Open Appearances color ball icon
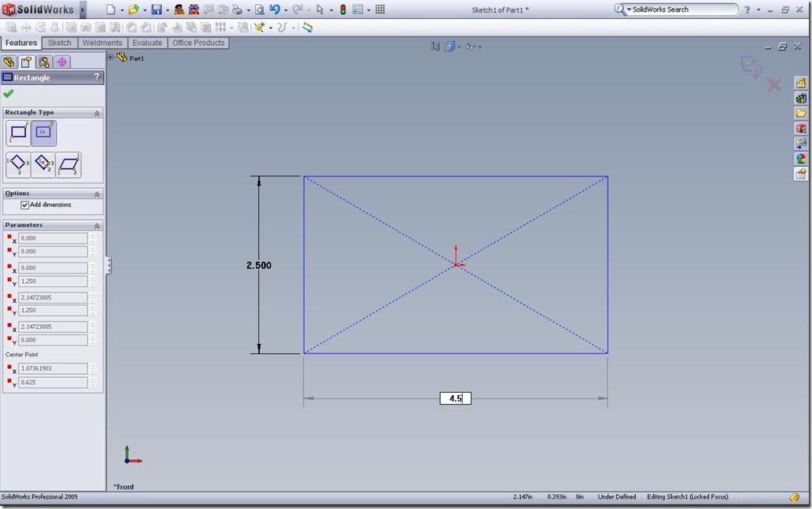812x509 pixels. click(801, 159)
